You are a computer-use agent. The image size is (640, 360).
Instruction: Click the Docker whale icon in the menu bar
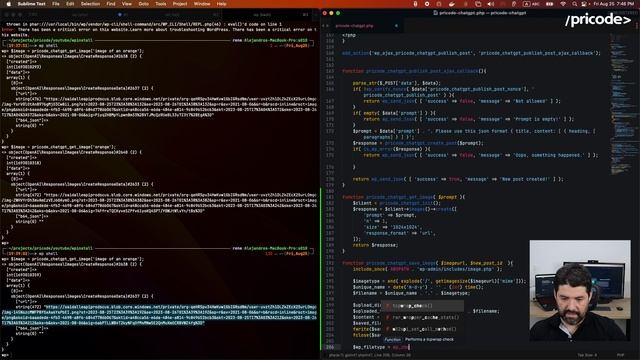[x=451, y=4]
